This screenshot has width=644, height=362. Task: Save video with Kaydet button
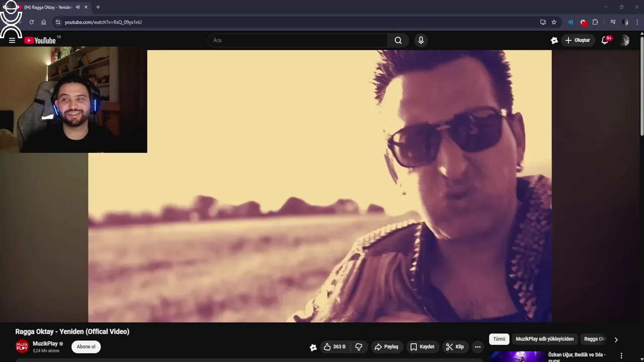422,347
